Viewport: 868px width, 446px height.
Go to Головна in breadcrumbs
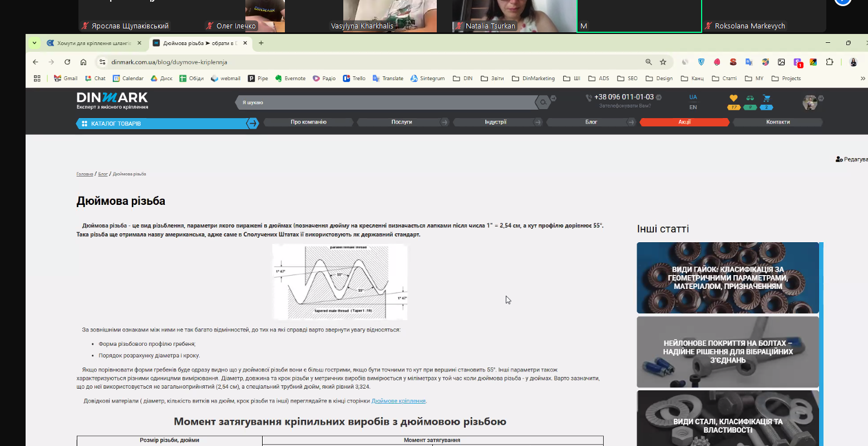click(85, 174)
